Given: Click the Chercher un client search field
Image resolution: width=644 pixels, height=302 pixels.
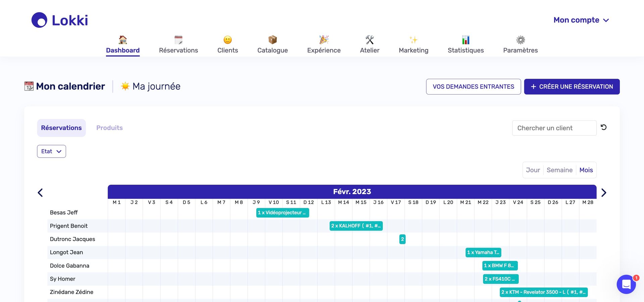Looking at the screenshot, I should (554, 128).
